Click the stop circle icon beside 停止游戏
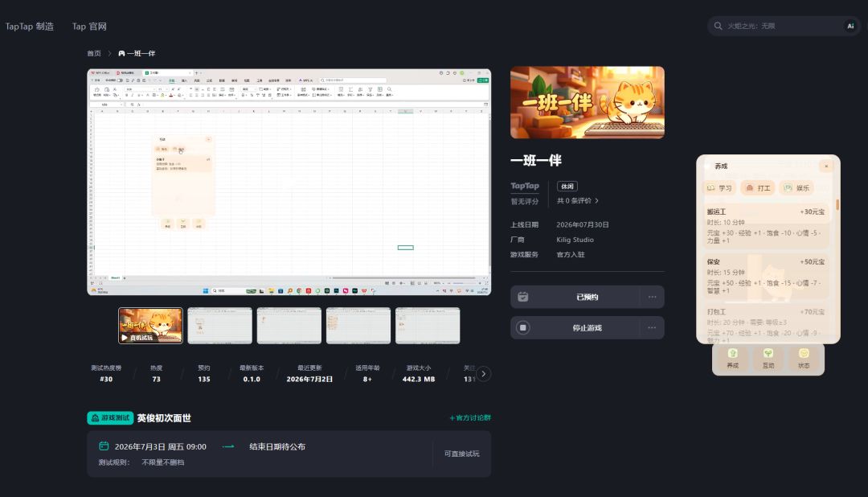868x497 pixels. 522,328
